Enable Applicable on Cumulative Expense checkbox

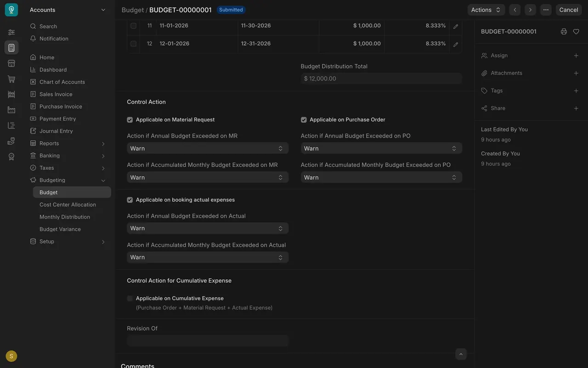pyautogui.click(x=130, y=299)
